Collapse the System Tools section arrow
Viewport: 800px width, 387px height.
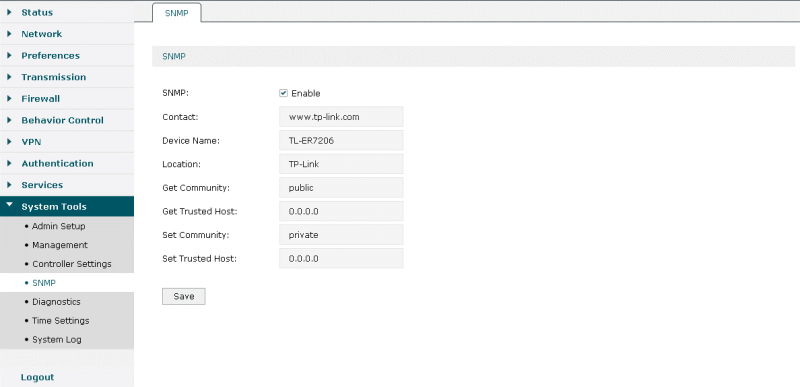(x=9, y=205)
